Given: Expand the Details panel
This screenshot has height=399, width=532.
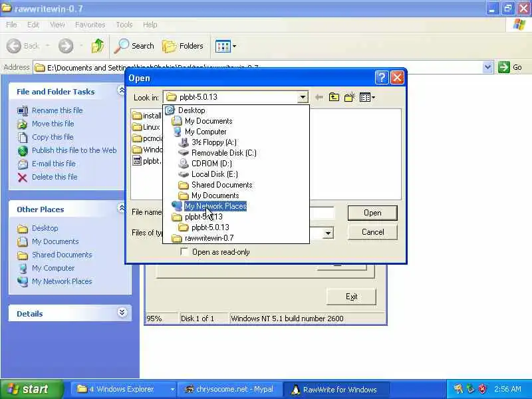Looking at the screenshot, I should coord(122,312).
